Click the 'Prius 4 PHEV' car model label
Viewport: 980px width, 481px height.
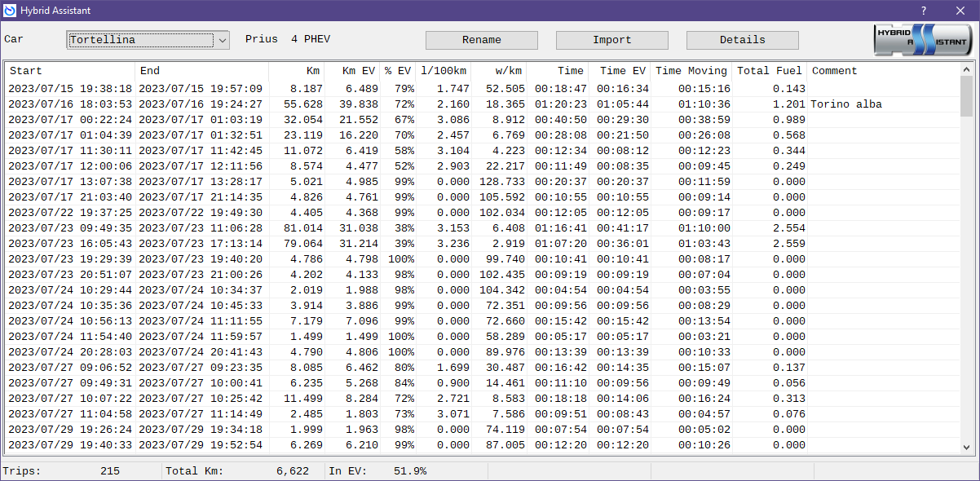[x=288, y=40]
